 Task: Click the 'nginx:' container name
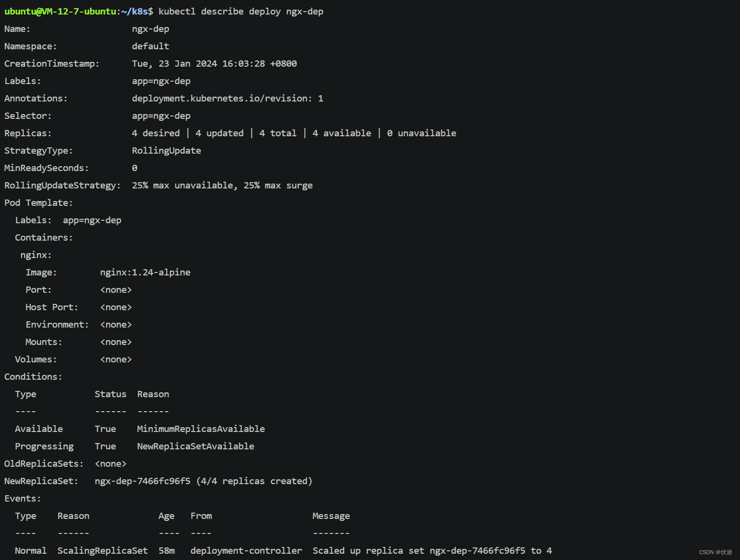(36, 255)
